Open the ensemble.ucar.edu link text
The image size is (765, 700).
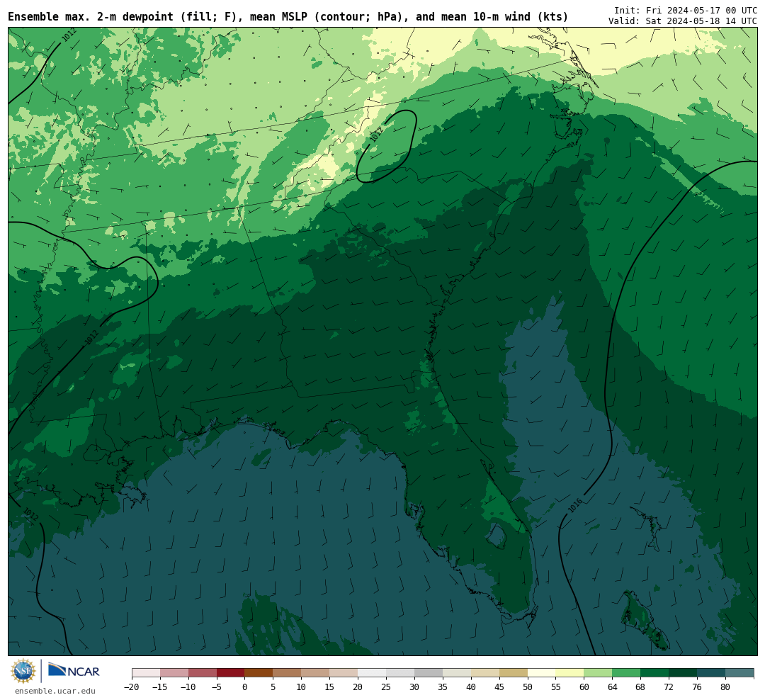pos(55,691)
